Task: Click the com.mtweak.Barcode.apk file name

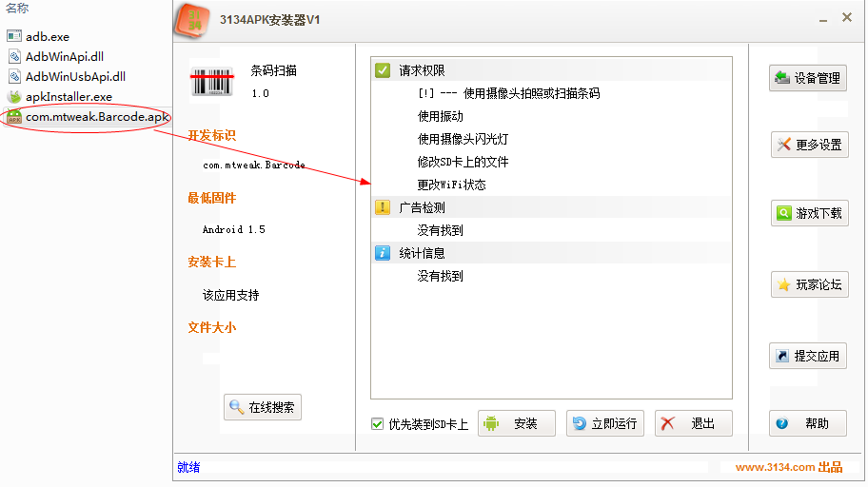Action: pyautogui.click(x=97, y=117)
